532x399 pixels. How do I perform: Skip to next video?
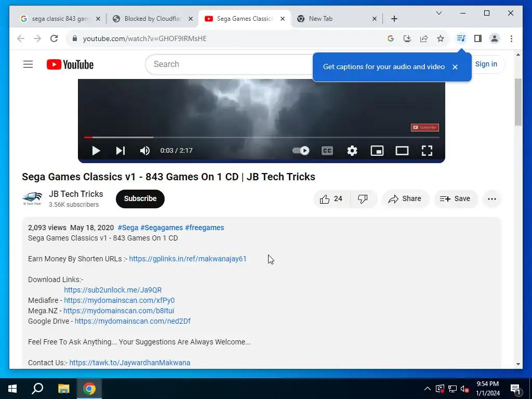(x=121, y=151)
